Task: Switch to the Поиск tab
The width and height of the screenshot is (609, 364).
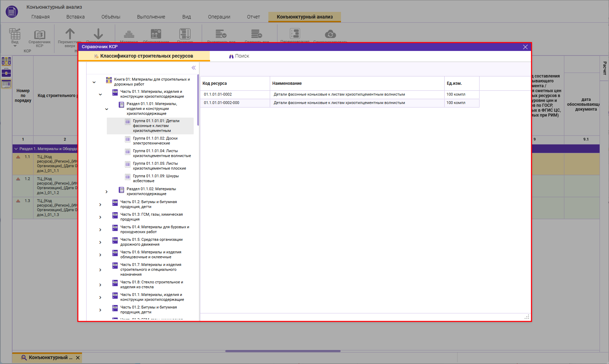Action: (239, 56)
